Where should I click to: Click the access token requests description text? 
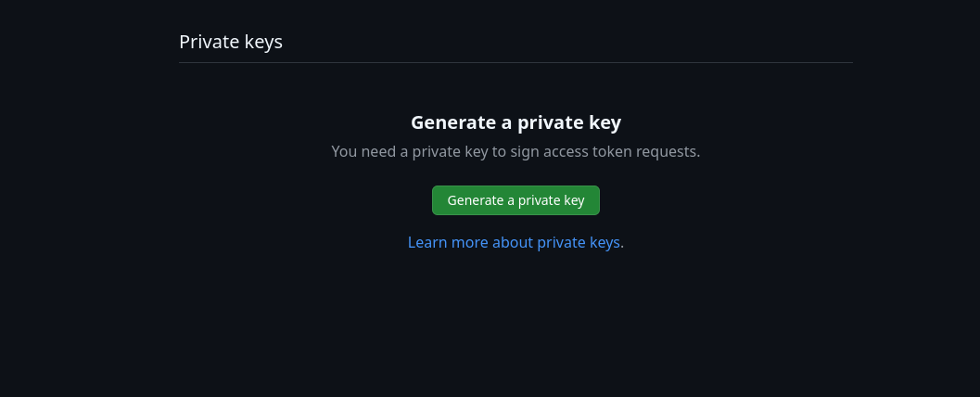[515, 151]
